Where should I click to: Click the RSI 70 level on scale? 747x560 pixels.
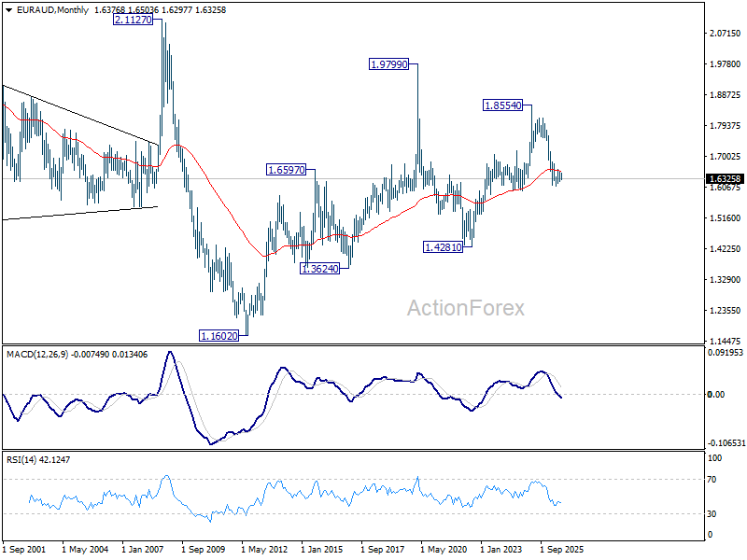point(712,480)
